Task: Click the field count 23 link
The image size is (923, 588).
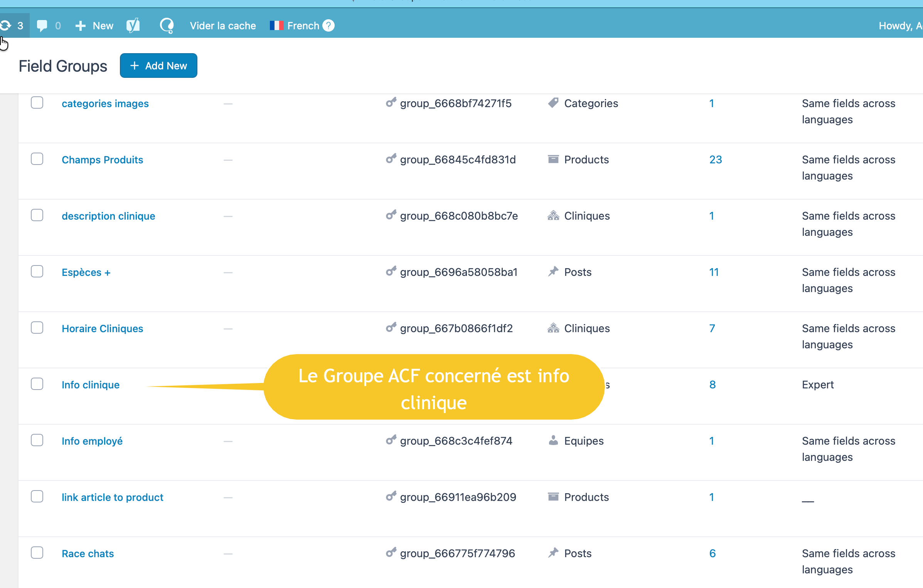Action: (716, 160)
